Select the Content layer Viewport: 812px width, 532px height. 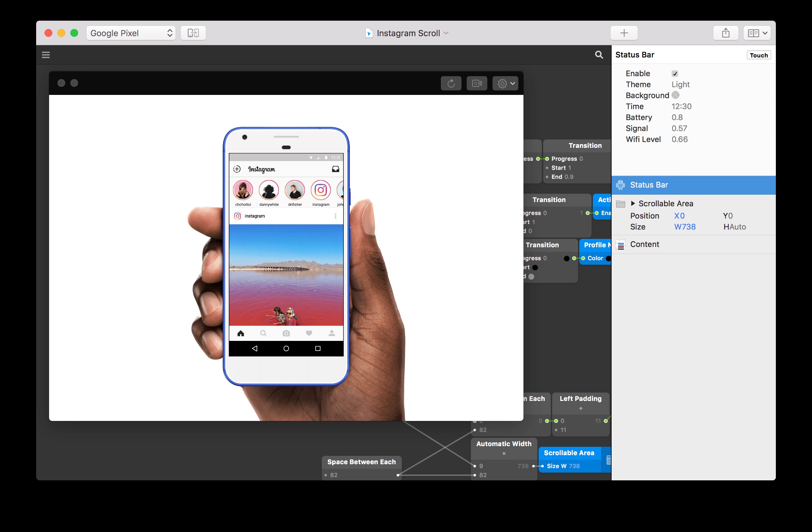(644, 244)
